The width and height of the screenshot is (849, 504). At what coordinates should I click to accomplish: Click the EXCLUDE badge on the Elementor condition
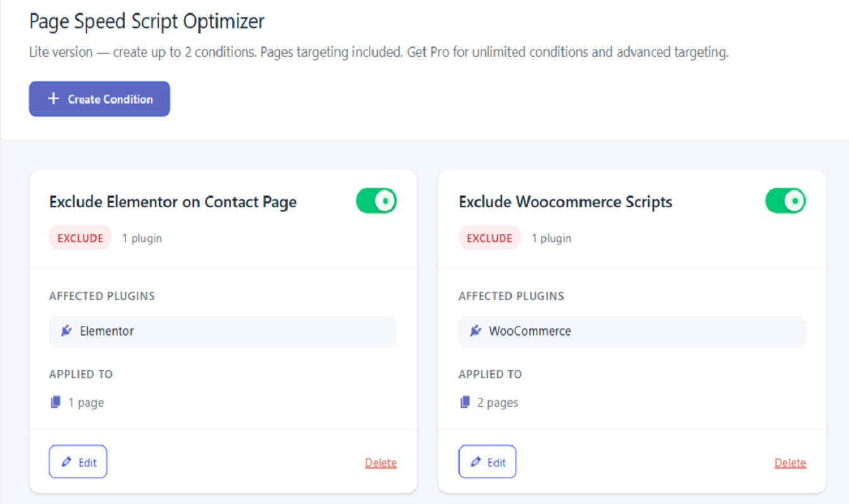[80, 237]
